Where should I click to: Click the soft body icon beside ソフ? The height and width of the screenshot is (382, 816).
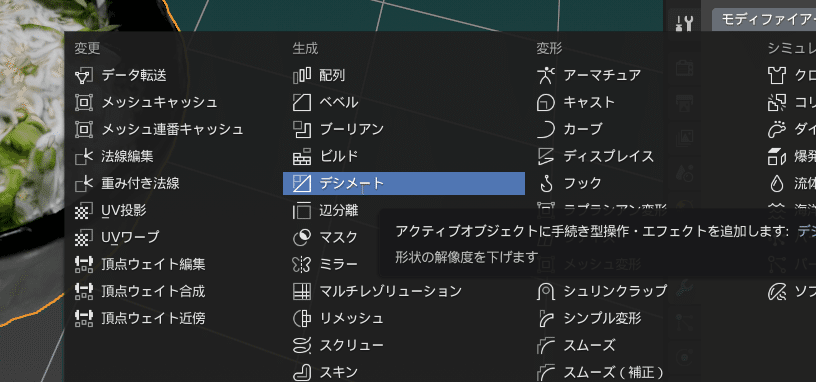point(777,291)
